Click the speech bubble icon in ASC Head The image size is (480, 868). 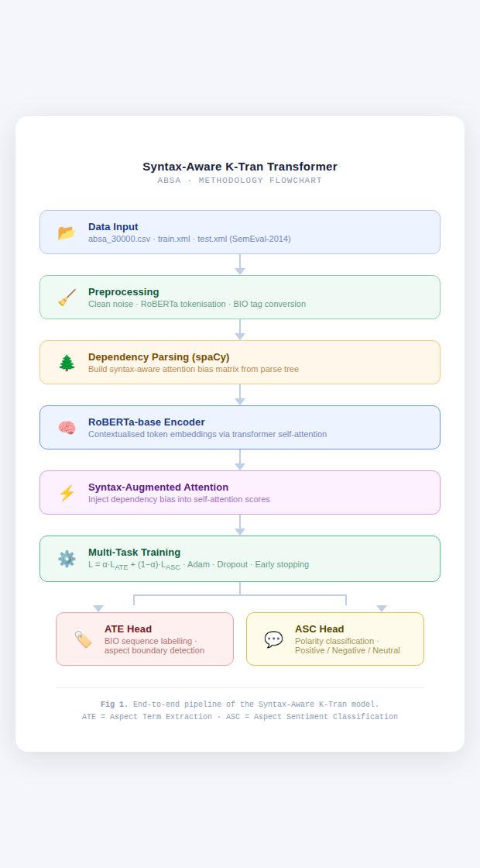tap(273, 639)
